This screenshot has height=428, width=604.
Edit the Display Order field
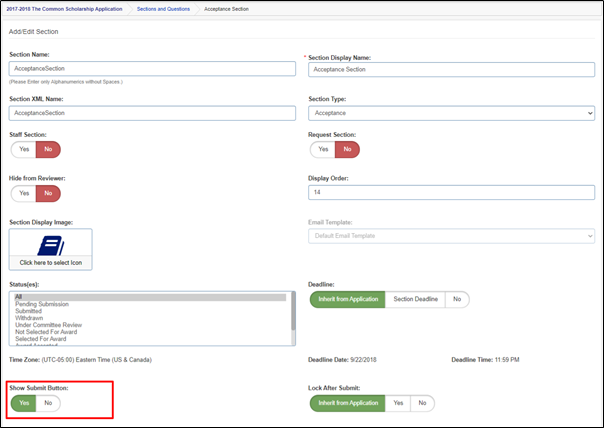click(x=451, y=193)
